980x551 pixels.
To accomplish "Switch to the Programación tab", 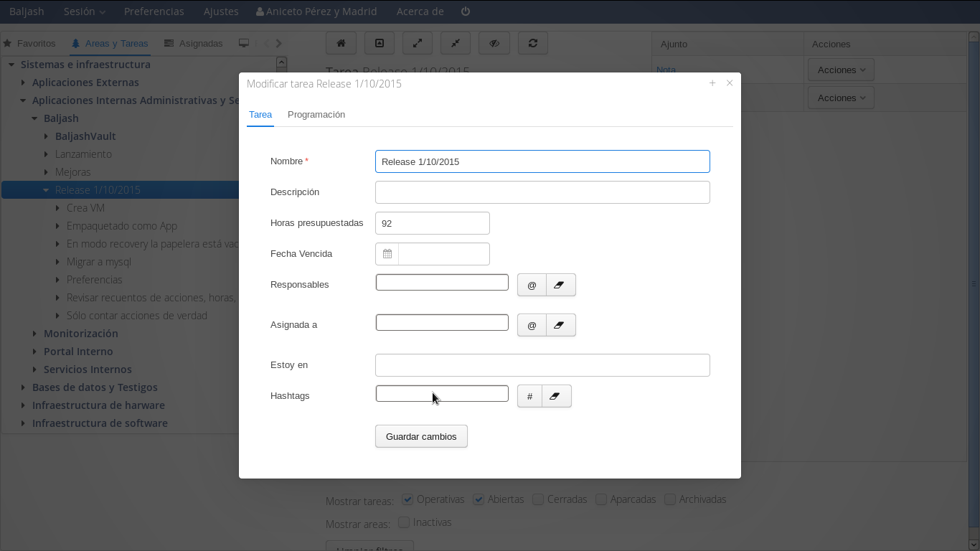I will pyautogui.click(x=316, y=115).
